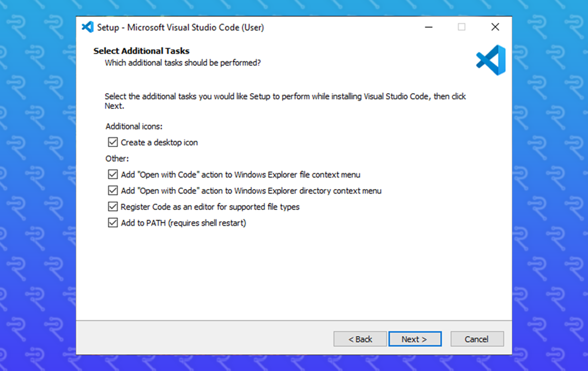Uncheck the Add to PATH checkbox
The width and height of the screenshot is (588, 371).
113,223
